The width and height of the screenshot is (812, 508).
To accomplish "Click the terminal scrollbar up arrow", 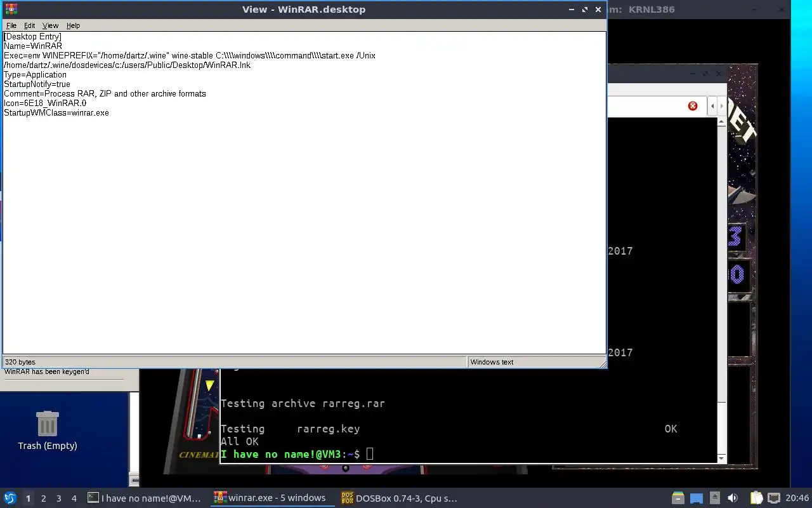I will point(722,122).
